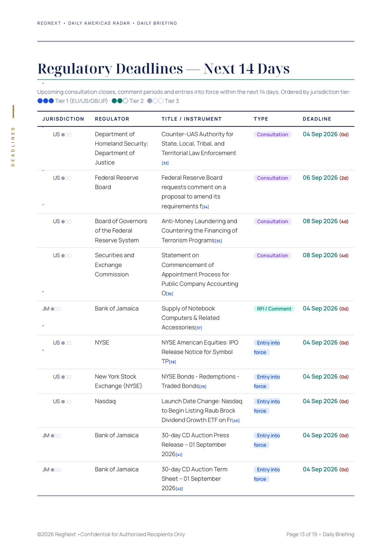
Task: Click 'Securities and Exchange Commission' cell
Action: tap(114, 265)
